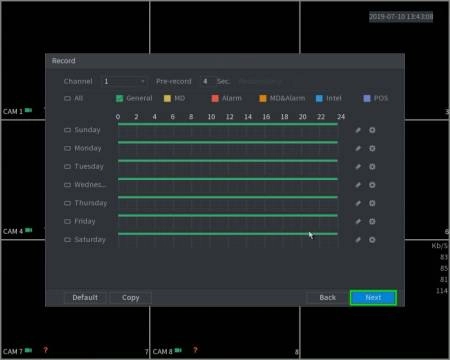This screenshot has width=450, height=360.
Task: Select the blue Intel record type
Action: click(x=319, y=98)
